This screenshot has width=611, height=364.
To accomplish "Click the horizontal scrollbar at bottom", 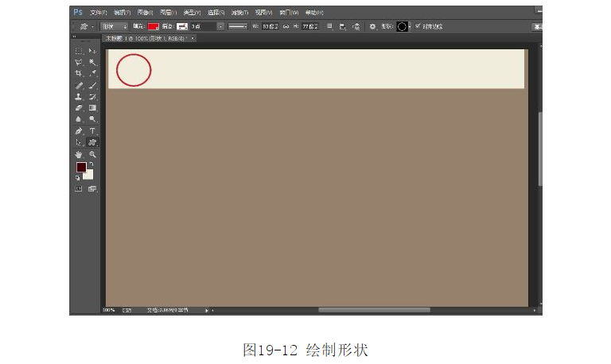I will coord(374,310).
